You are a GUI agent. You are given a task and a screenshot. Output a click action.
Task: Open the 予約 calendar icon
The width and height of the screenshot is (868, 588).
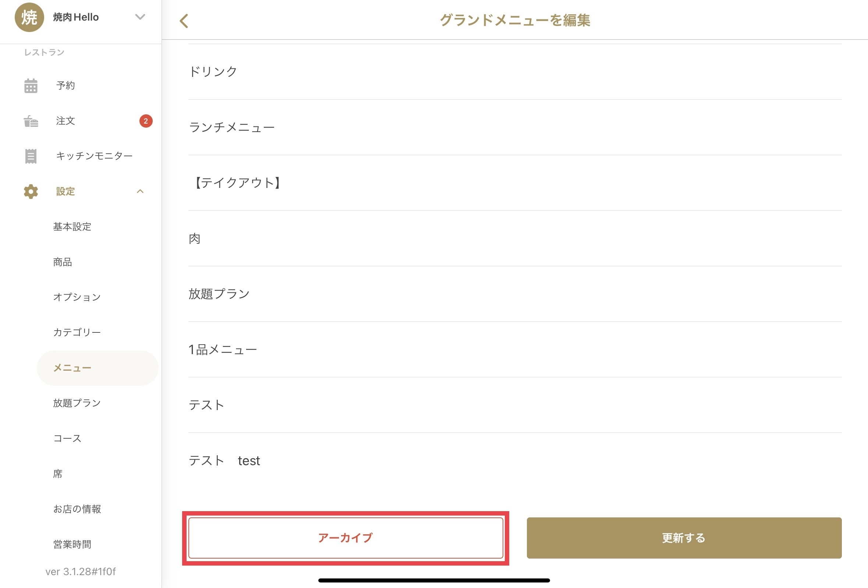[31, 85]
